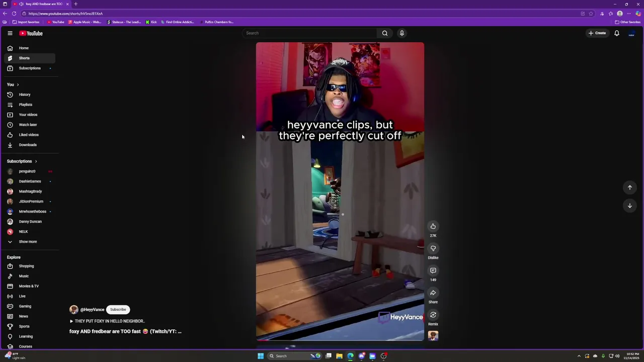Image resolution: width=644 pixels, height=362 pixels.
Task: Show hidden tray icons chevron
Action: click(579, 356)
